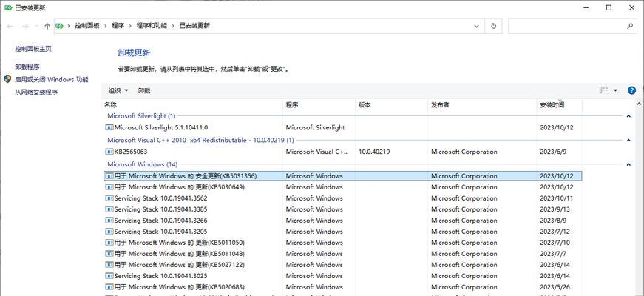The image size is (644, 296).
Task: Click icon of Servicing Stack 10.0.19041.3562
Action: click(x=109, y=198)
